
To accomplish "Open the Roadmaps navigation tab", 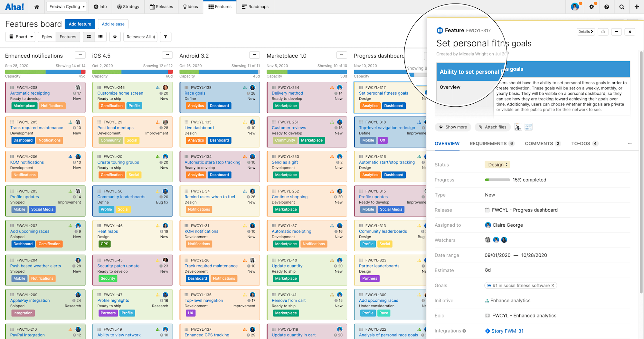I will tap(255, 6).
